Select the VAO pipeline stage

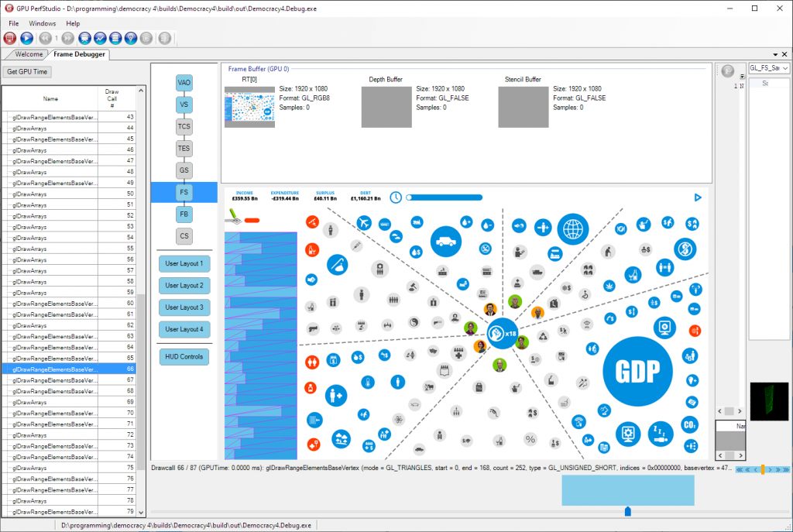click(184, 83)
